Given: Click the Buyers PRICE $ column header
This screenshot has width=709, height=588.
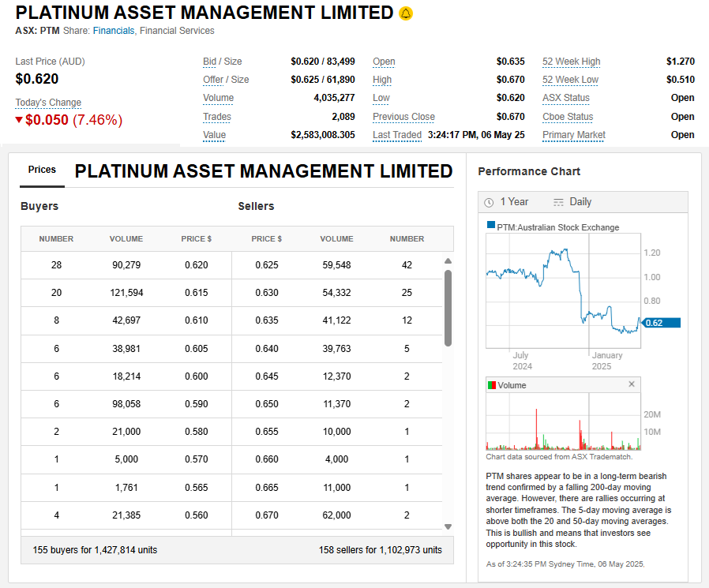Looking at the screenshot, I should point(196,238).
